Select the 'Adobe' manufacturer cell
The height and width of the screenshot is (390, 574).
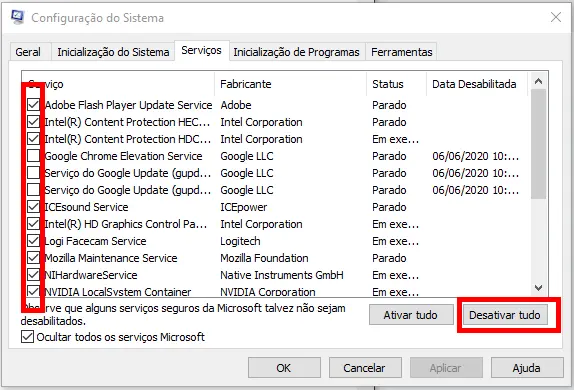point(236,105)
